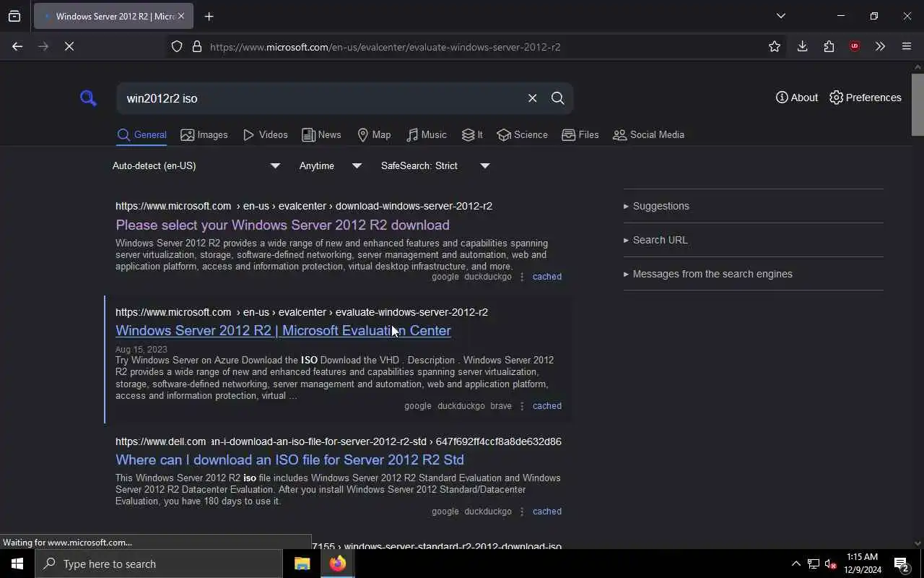Switch to the Files tab
The height and width of the screenshot is (578, 924).
[580, 135]
